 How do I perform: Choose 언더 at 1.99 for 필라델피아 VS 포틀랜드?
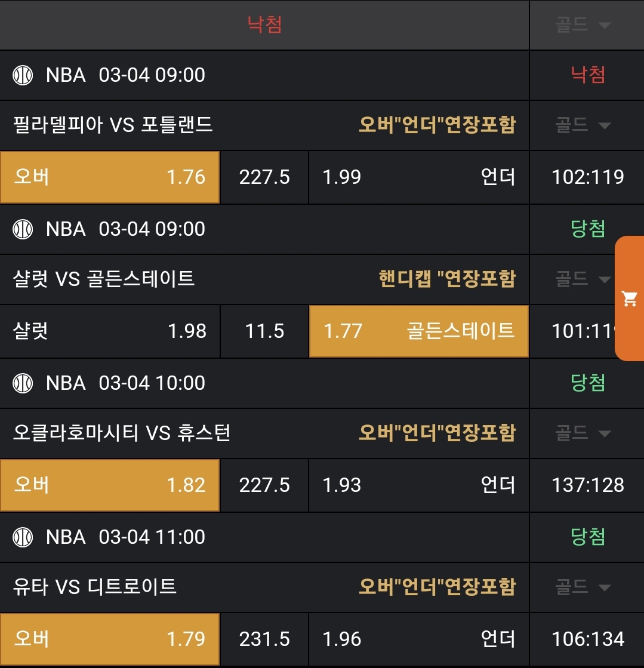pyautogui.click(x=418, y=177)
